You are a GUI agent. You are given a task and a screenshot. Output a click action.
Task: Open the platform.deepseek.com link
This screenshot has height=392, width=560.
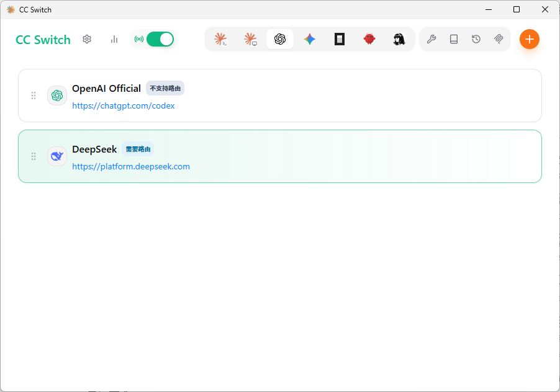pos(131,167)
